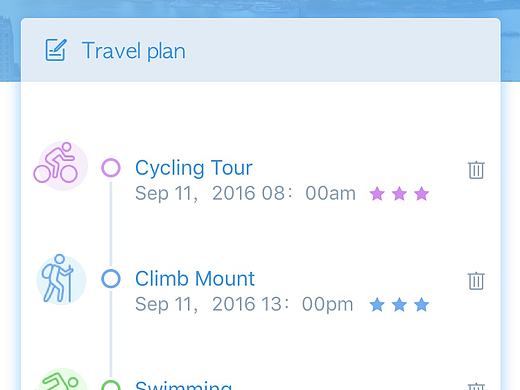Open the Swimming plan title
The width and height of the screenshot is (520, 390).
[184, 385]
